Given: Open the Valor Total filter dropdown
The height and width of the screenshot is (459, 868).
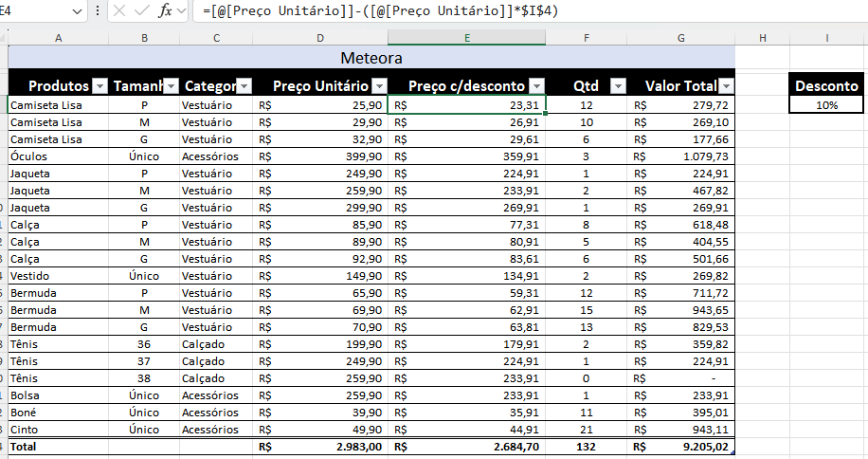Looking at the screenshot, I should (727, 86).
